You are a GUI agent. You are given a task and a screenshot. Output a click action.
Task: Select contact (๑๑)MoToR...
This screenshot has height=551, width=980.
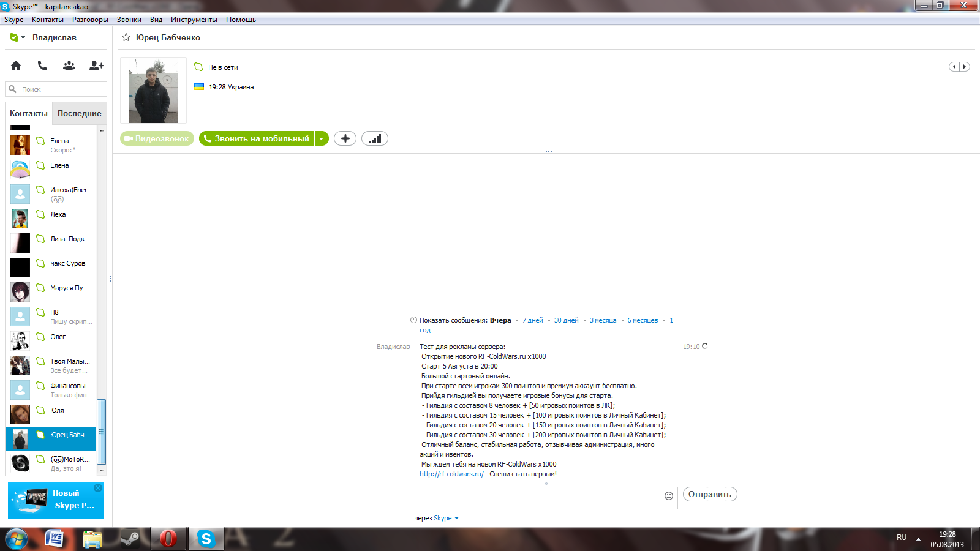point(51,463)
